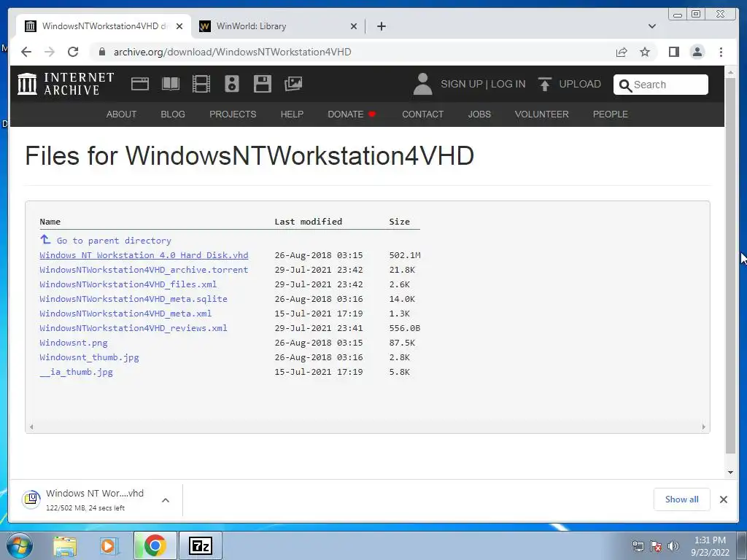Open WindowsNTWorkstation4VHD_files.xml link
The width and height of the screenshot is (747, 560).
tap(128, 284)
